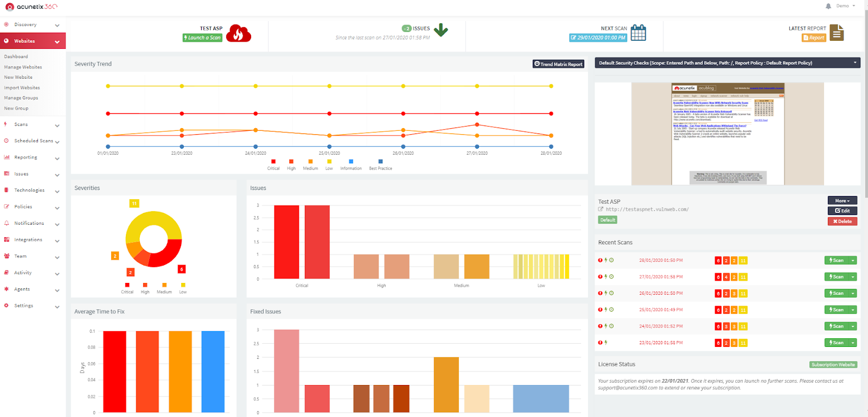
Task: Expand the Reporting menu chevron
Action: [x=57, y=159]
